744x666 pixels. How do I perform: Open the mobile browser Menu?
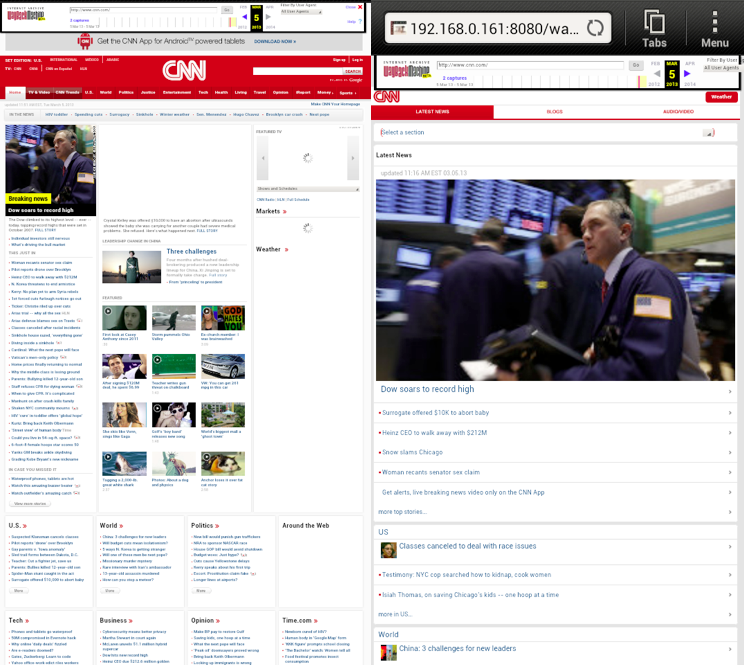[x=715, y=29]
